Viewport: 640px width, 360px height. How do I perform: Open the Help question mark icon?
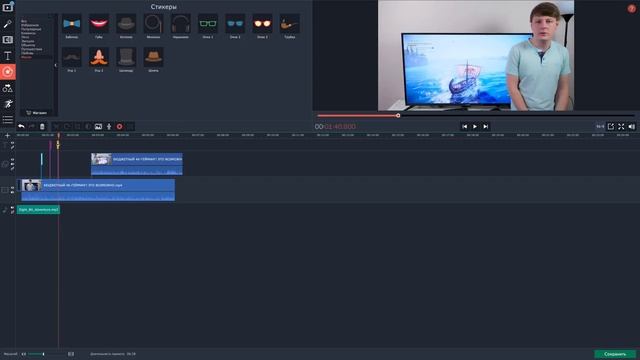[x=631, y=9]
